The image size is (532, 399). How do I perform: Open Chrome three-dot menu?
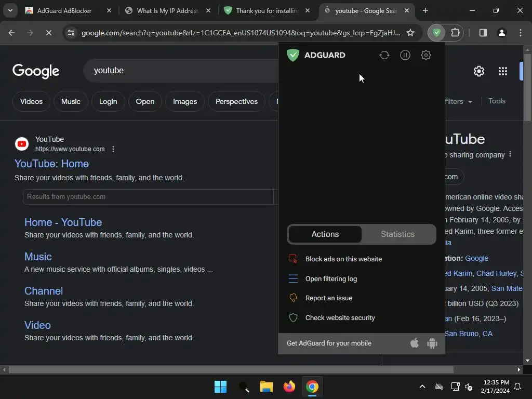click(521, 33)
